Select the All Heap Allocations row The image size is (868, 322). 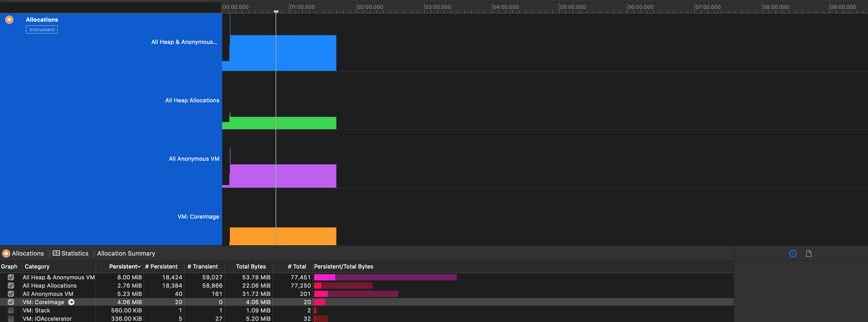click(x=50, y=286)
